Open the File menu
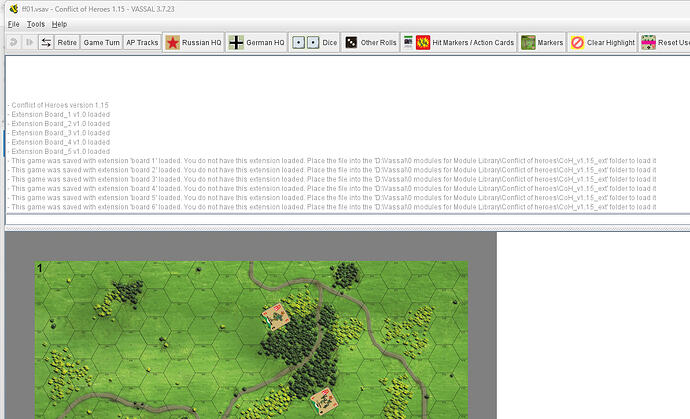 tap(14, 24)
